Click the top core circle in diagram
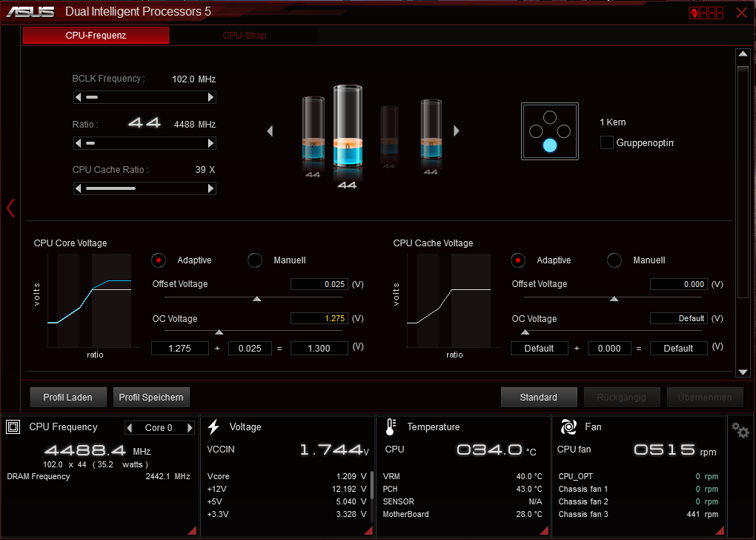The width and height of the screenshot is (756, 540). (x=550, y=117)
